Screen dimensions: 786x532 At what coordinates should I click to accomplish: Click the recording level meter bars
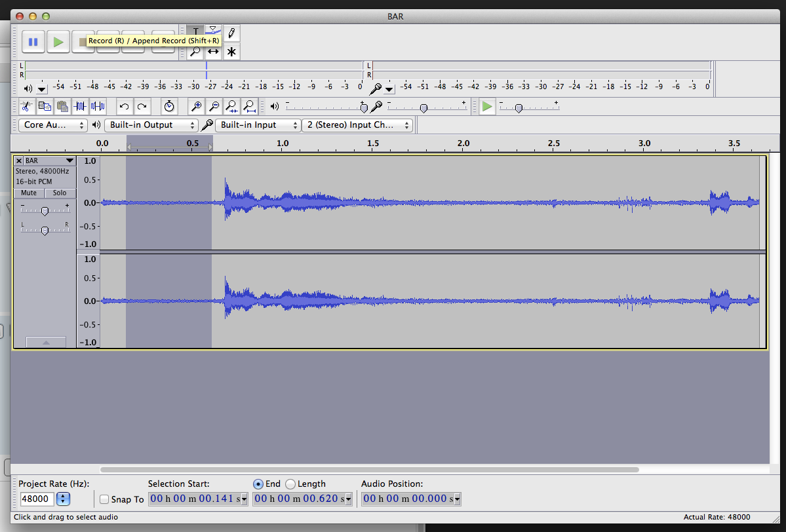click(541, 70)
